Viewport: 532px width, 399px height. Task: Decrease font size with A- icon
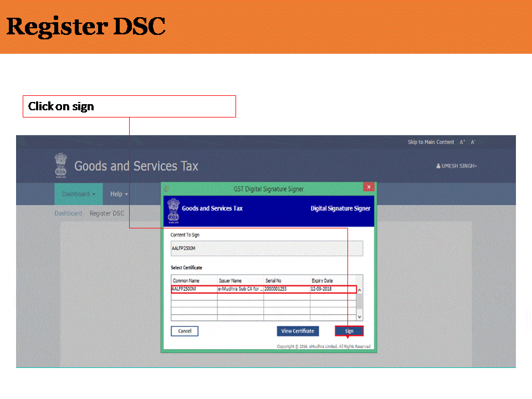[x=473, y=142]
